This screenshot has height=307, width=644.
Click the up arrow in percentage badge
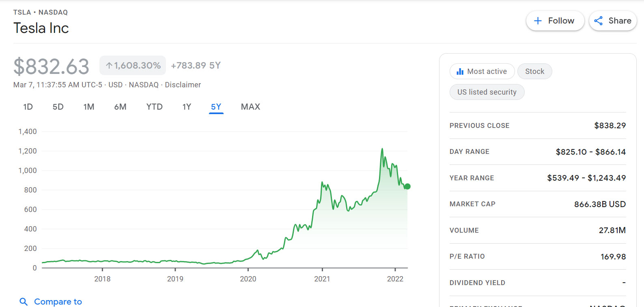tap(109, 65)
